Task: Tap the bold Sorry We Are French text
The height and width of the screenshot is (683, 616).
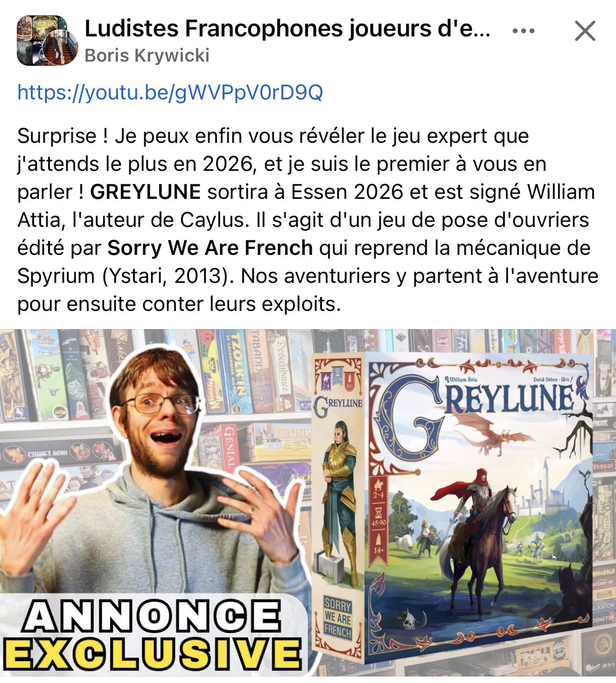Action: [x=210, y=248]
